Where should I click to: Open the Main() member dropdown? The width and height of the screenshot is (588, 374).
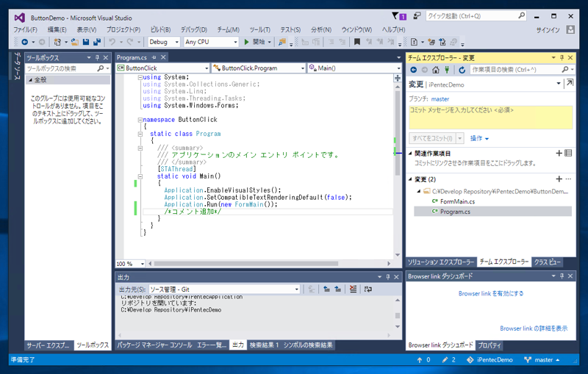click(x=354, y=68)
